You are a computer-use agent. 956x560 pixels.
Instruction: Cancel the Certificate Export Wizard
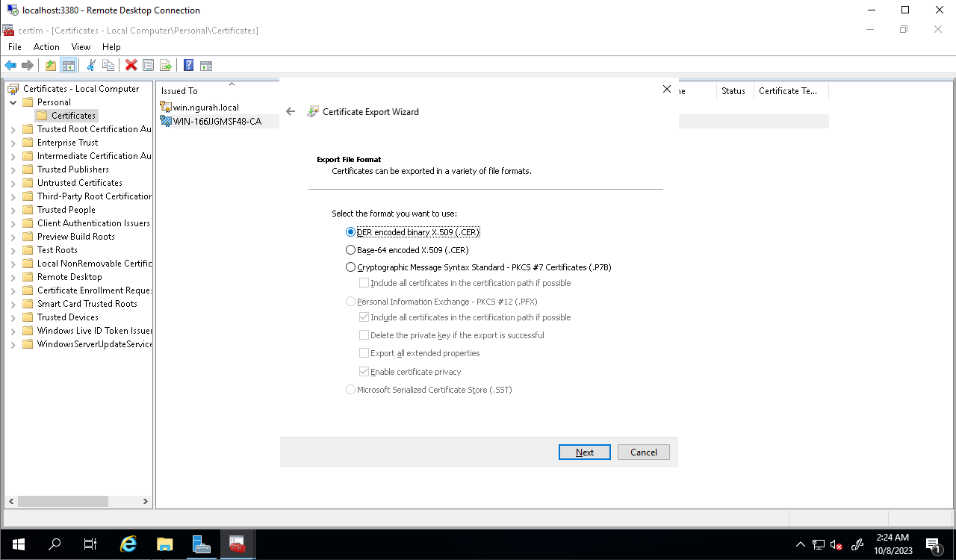[643, 452]
